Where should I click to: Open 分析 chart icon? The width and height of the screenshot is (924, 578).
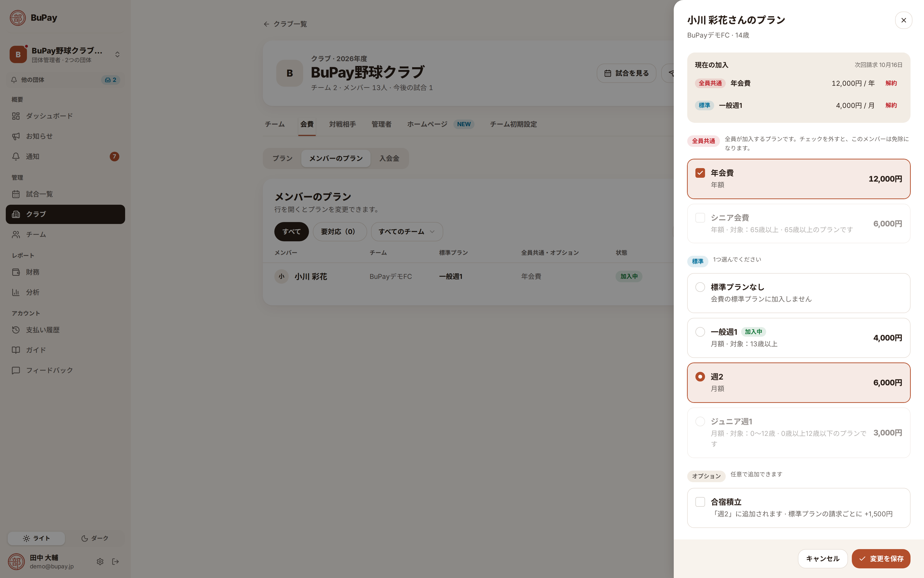point(16,292)
